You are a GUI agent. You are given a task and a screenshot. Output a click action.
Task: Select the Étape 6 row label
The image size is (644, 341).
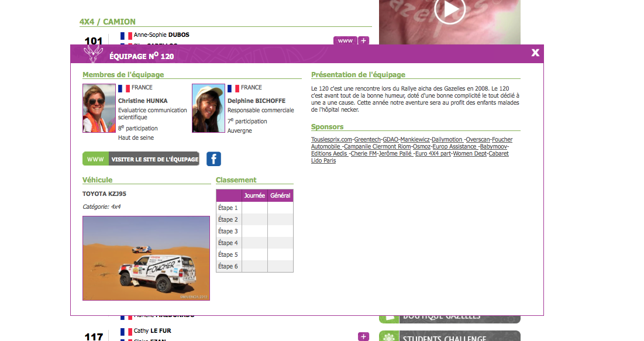pos(228,266)
